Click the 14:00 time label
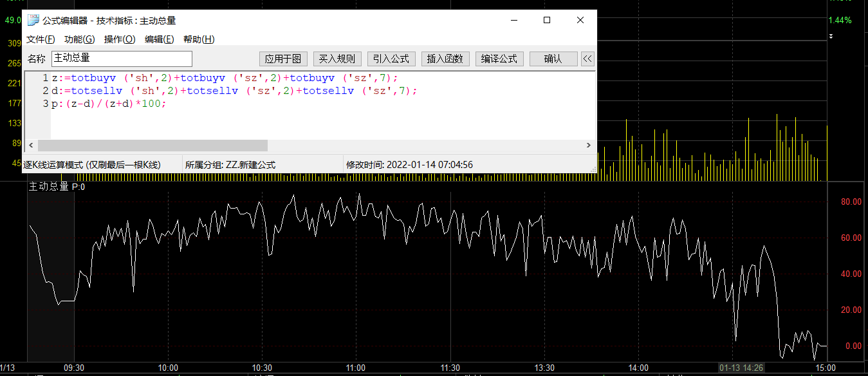 (x=638, y=368)
